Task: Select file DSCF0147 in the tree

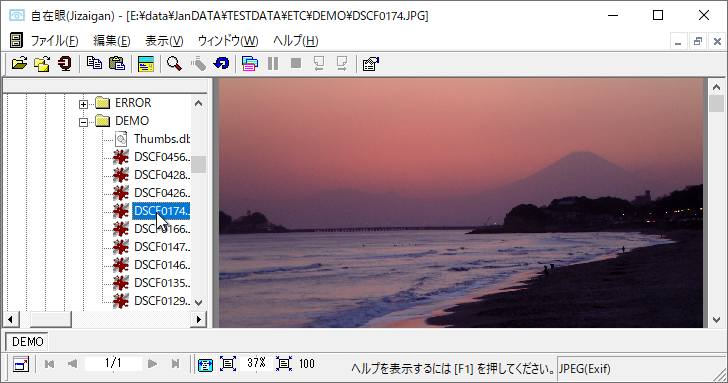Action: [x=162, y=247]
